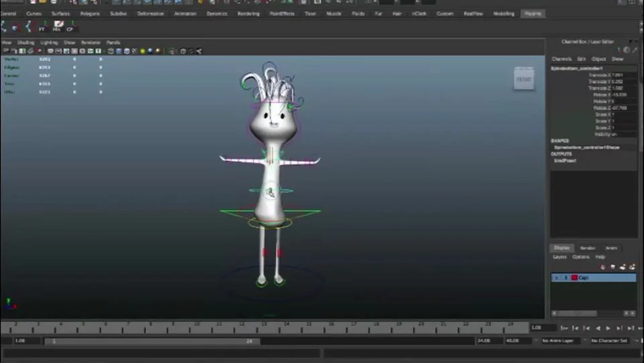The height and width of the screenshot is (363, 644).
Task: Click the playback end time field 24.00
Action: 489,341
